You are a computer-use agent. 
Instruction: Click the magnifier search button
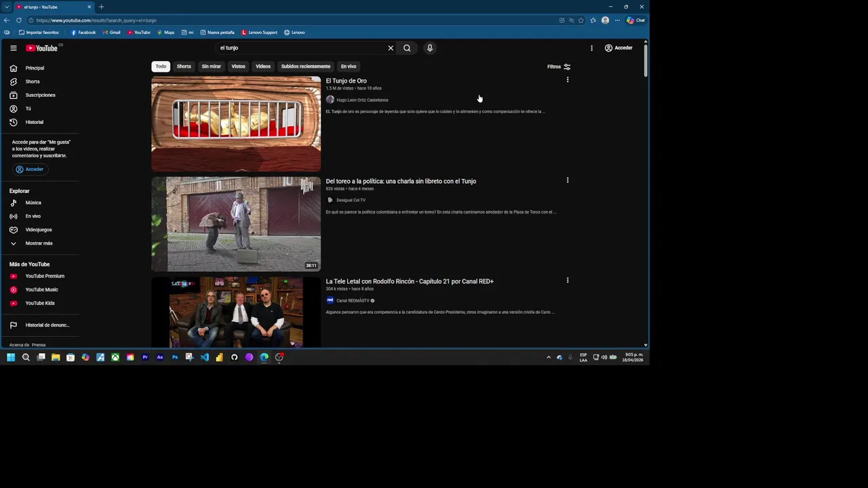coord(407,48)
